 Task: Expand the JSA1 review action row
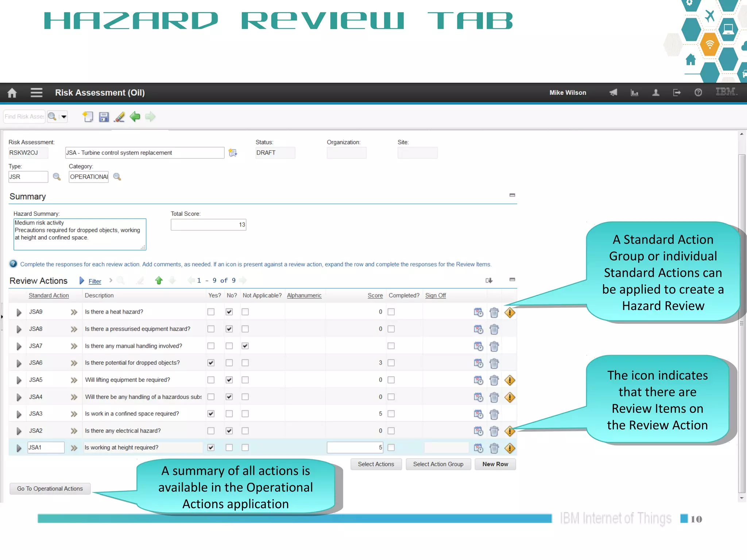pos(19,448)
